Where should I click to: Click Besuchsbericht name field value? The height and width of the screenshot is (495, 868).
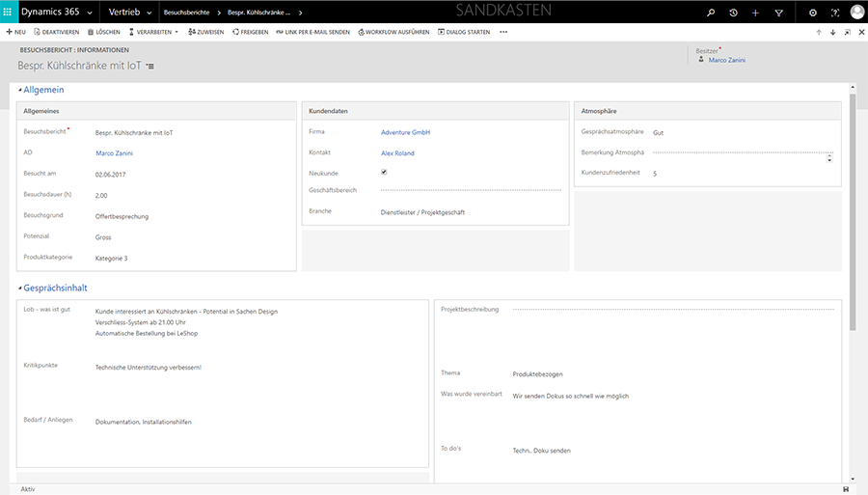click(x=134, y=133)
